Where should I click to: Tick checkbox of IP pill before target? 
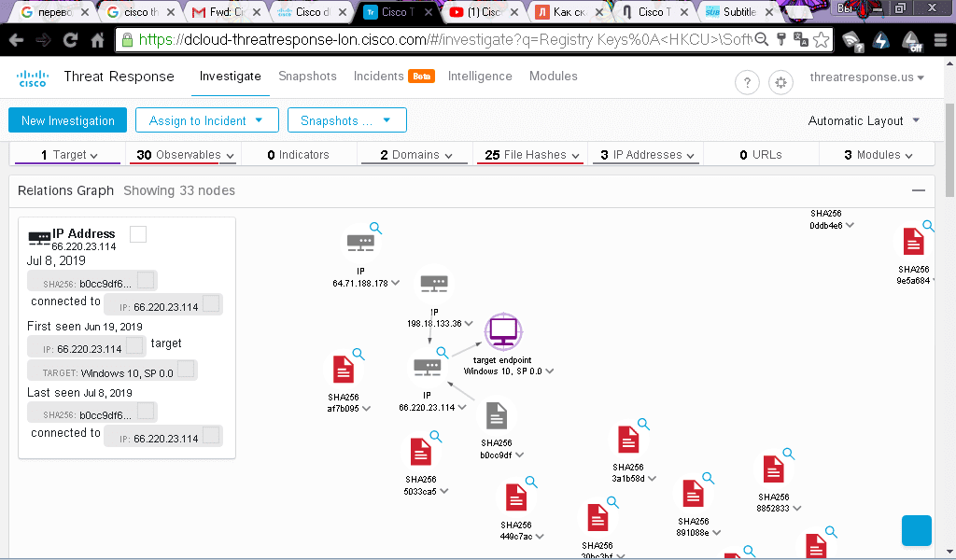tap(134, 345)
